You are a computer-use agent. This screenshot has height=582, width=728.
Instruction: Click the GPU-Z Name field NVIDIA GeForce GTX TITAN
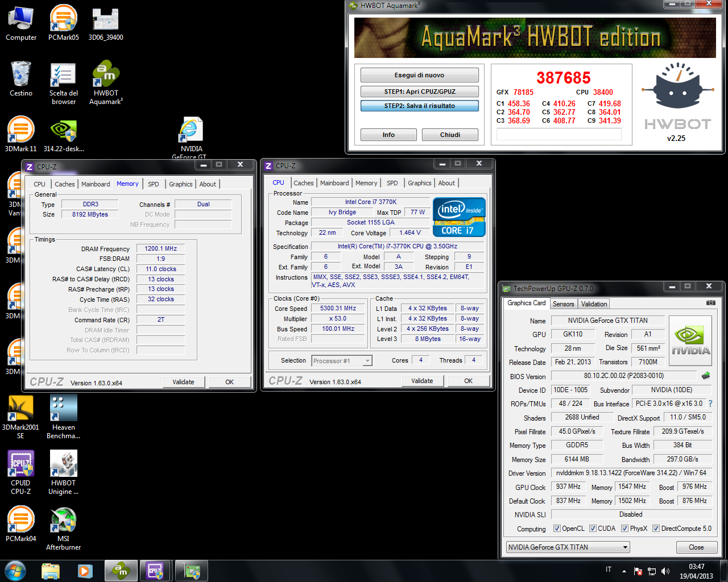(607, 321)
